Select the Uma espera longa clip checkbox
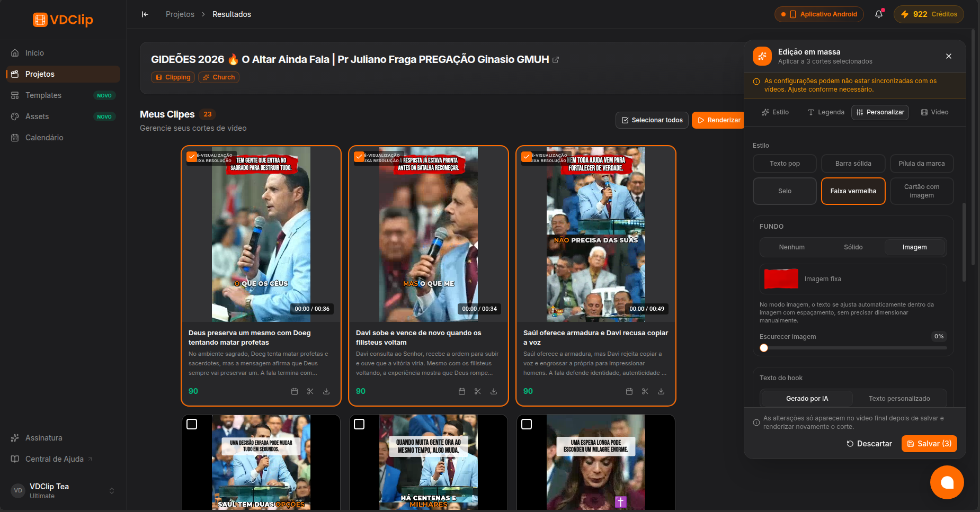Image resolution: width=980 pixels, height=512 pixels. click(x=527, y=424)
